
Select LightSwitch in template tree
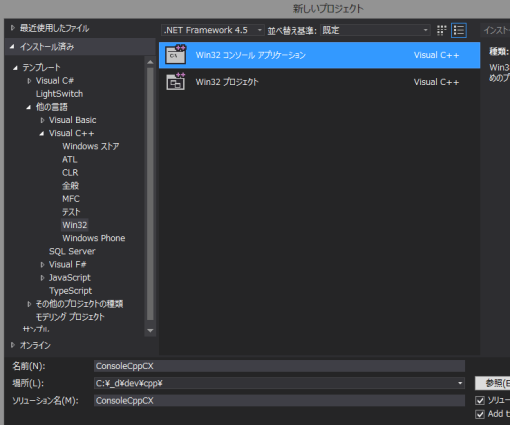click(x=59, y=94)
